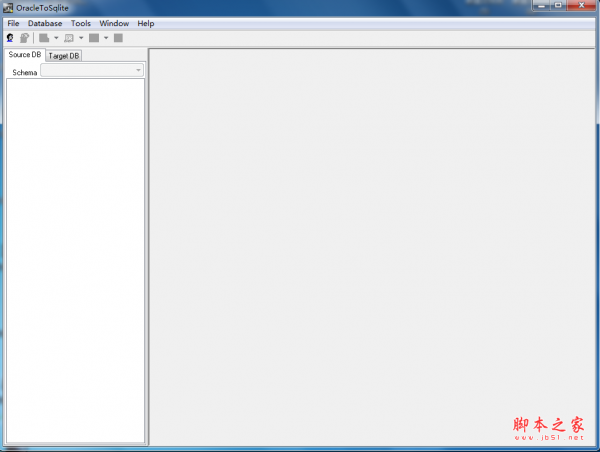Screen dimensions: 600x452
Task: Click inside the empty schema objects list
Action: pyautogui.click(x=75, y=261)
